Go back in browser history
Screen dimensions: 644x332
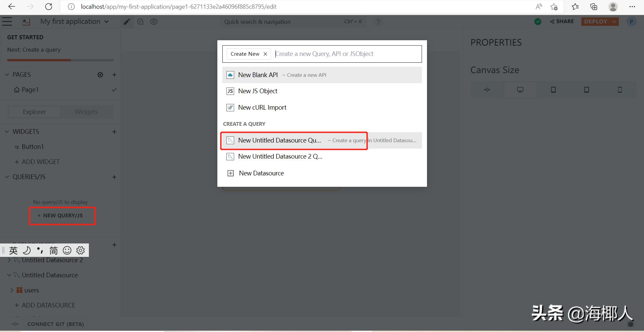pyautogui.click(x=12, y=6)
